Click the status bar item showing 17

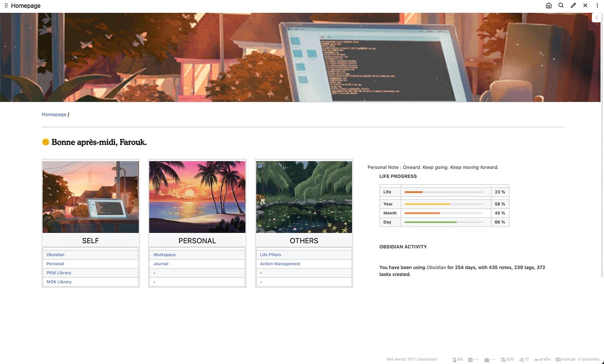(524, 360)
